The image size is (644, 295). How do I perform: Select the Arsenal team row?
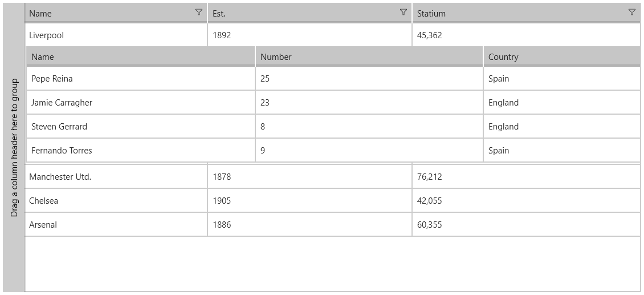click(x=332, y=224)
